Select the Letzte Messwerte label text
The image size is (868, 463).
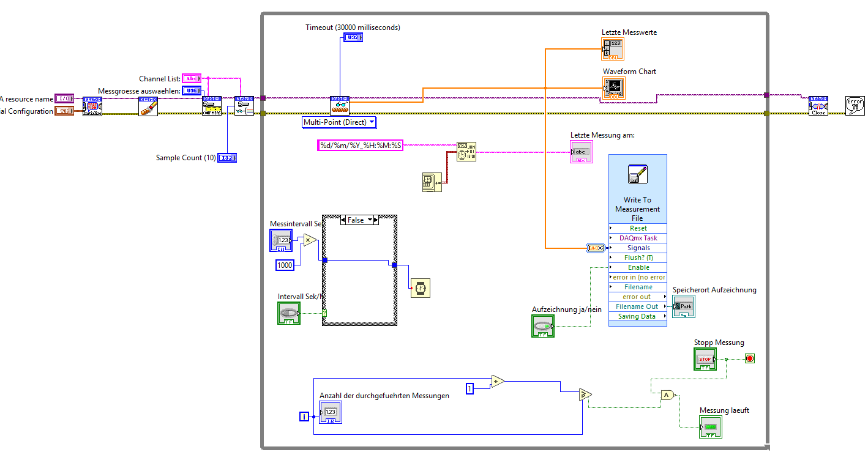[x=629, y=32]
